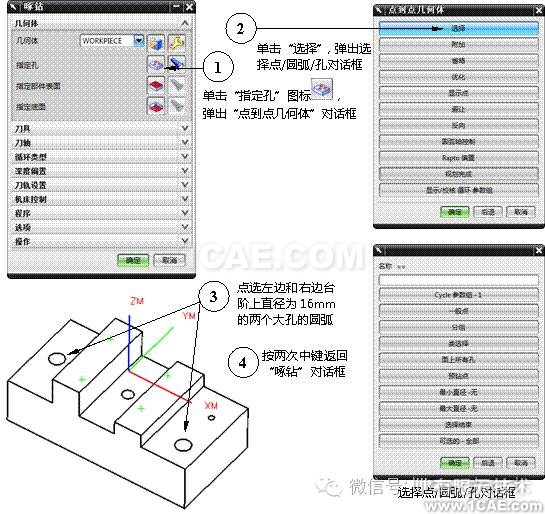Click the new geometry icon beside WORKPIECE

coord(156,43)
